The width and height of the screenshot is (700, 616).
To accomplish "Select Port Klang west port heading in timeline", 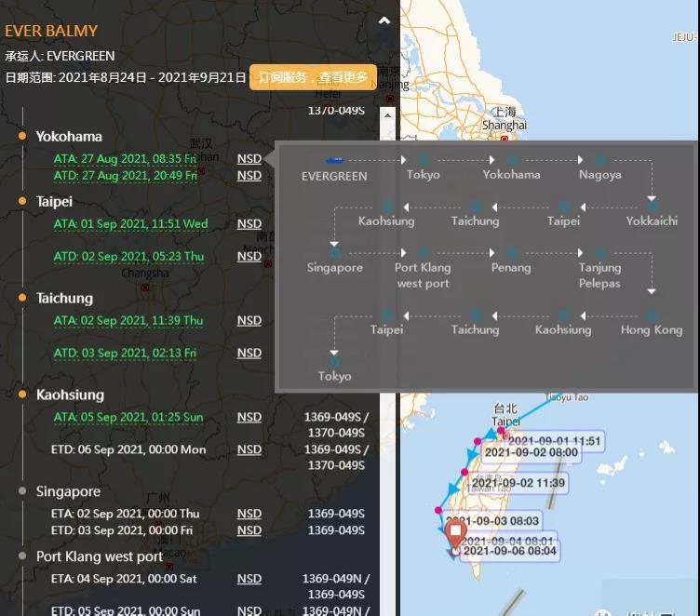I will tap(99, 556).
